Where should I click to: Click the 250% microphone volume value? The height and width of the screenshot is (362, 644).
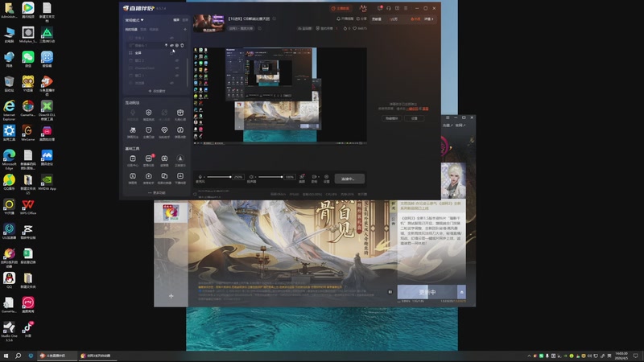[x=238, y=177]
